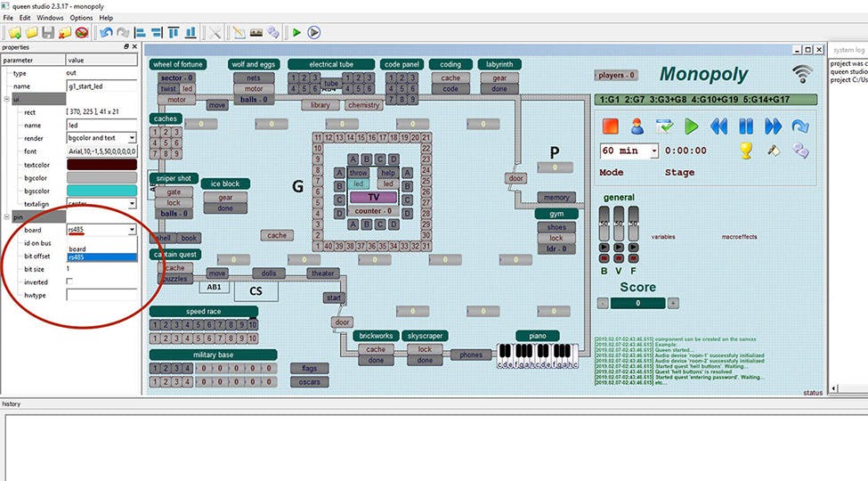
Task: Click the align left toolbar icon
Action: pyautogui.click(x=140, y=33)
